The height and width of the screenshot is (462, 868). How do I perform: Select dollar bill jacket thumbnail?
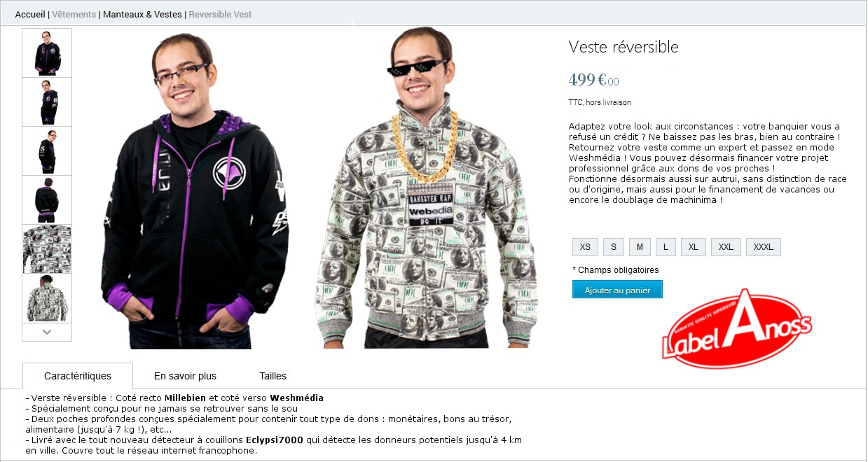47,297
